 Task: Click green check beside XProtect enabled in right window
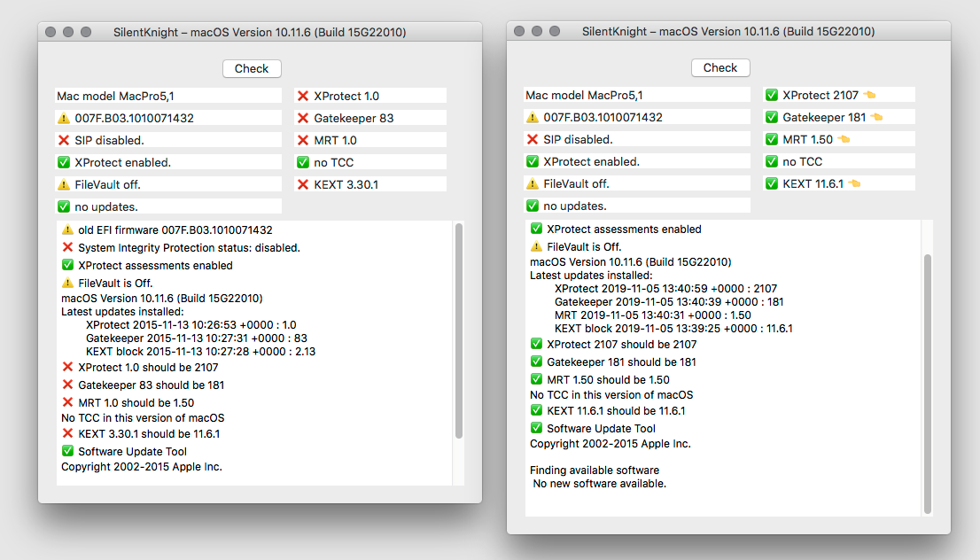pos(533,161)
